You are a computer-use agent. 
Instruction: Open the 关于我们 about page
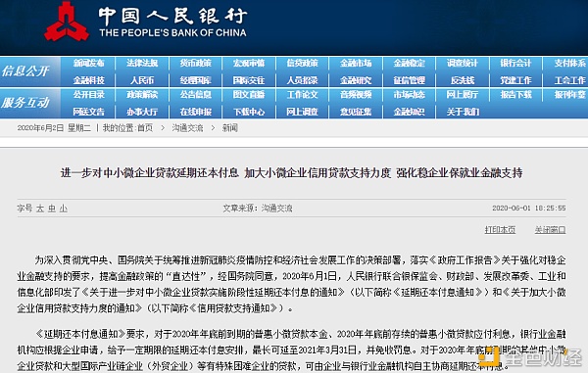pos(463,112)
